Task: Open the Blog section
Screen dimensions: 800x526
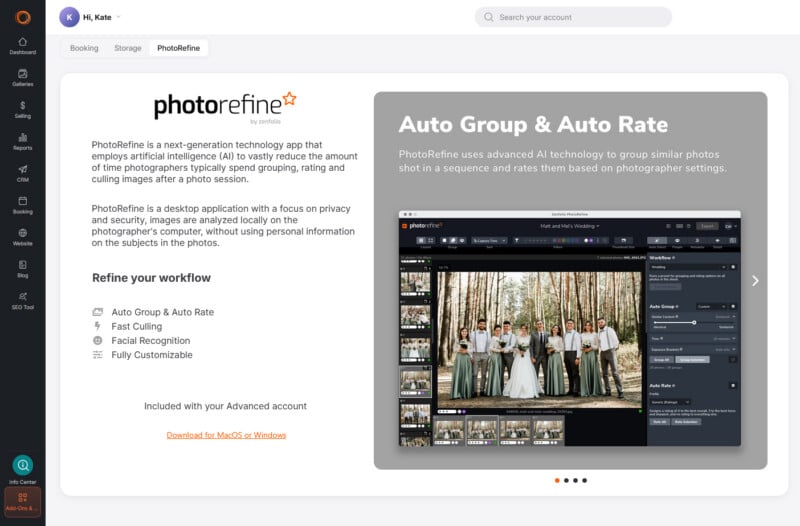Action: (x=22, y=269)
